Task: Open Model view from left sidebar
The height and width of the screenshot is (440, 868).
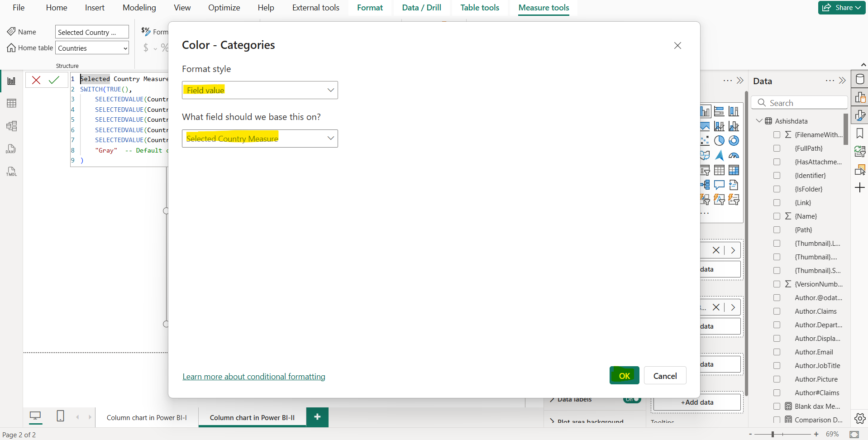Action: pos(11,126)
